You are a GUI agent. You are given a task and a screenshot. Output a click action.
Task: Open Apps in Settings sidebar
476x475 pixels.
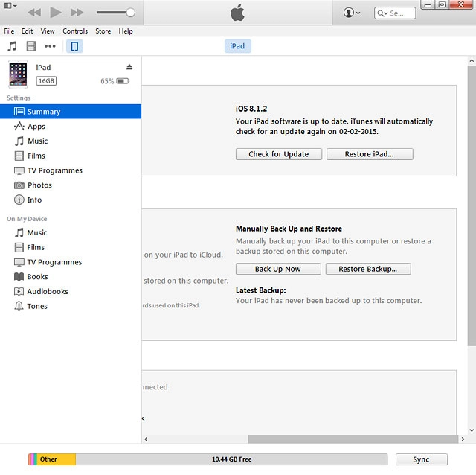(71, 126)
